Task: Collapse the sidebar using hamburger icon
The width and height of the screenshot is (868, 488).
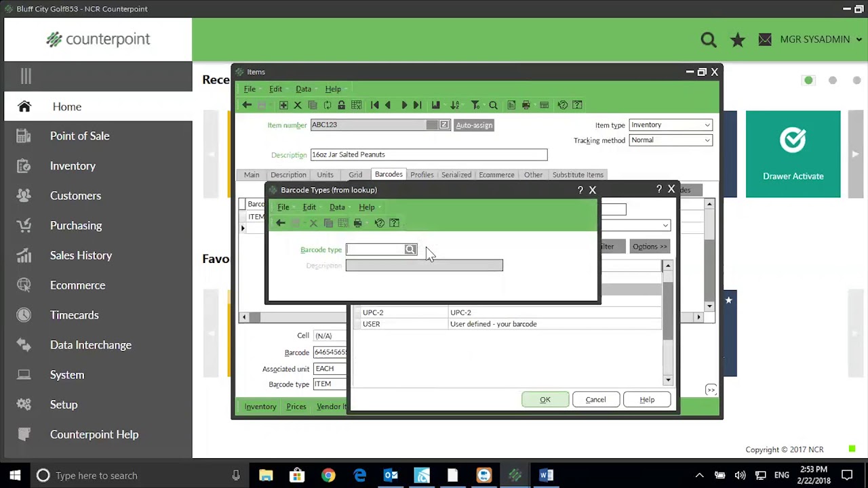Action: pyautogui.click(x=26, y=77)
